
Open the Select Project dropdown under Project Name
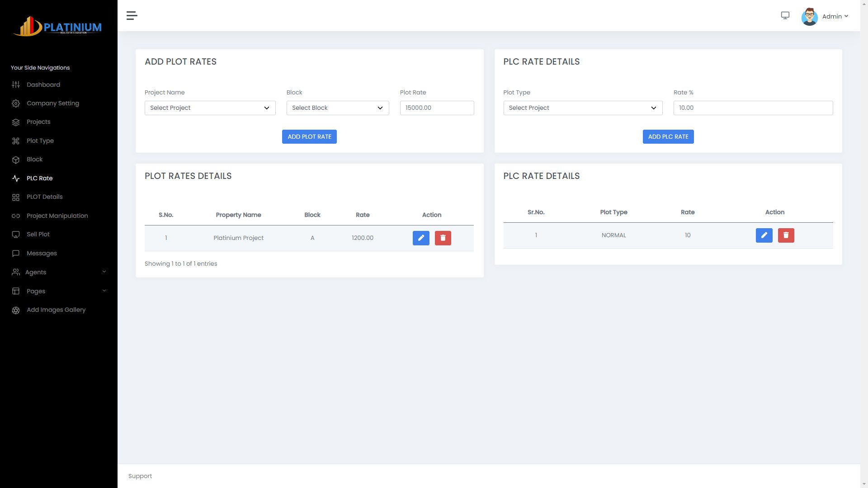tap(210, 108)
